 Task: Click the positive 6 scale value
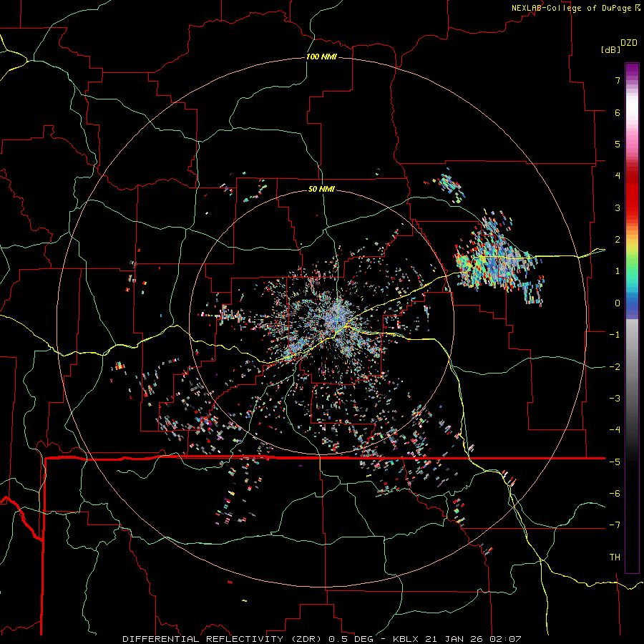[618, 112]
